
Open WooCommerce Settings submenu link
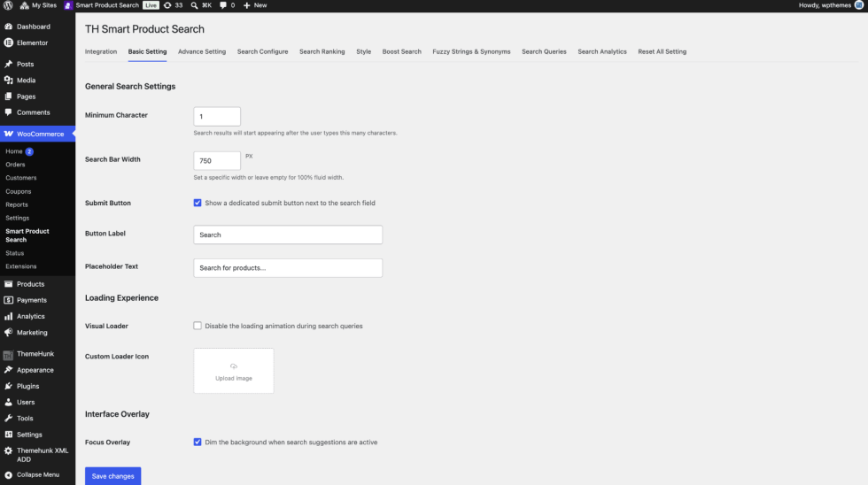[x=17, y=218]
